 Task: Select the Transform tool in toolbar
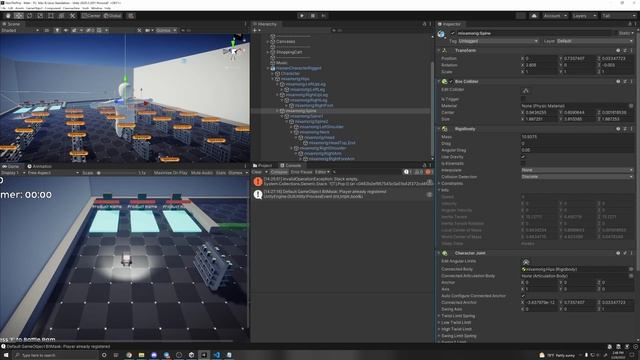coord(61,16)
